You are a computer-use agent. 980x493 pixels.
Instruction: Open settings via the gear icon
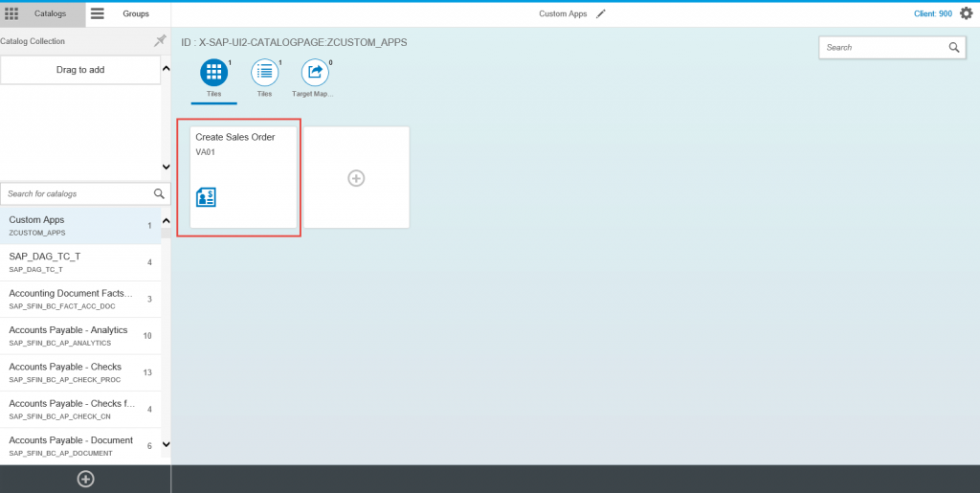click(x=967, y=13)
